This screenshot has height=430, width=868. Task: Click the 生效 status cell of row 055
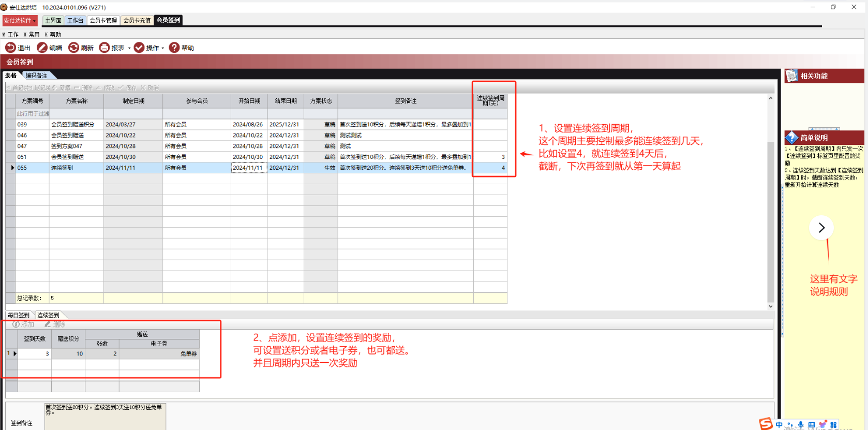coord(321,168)
